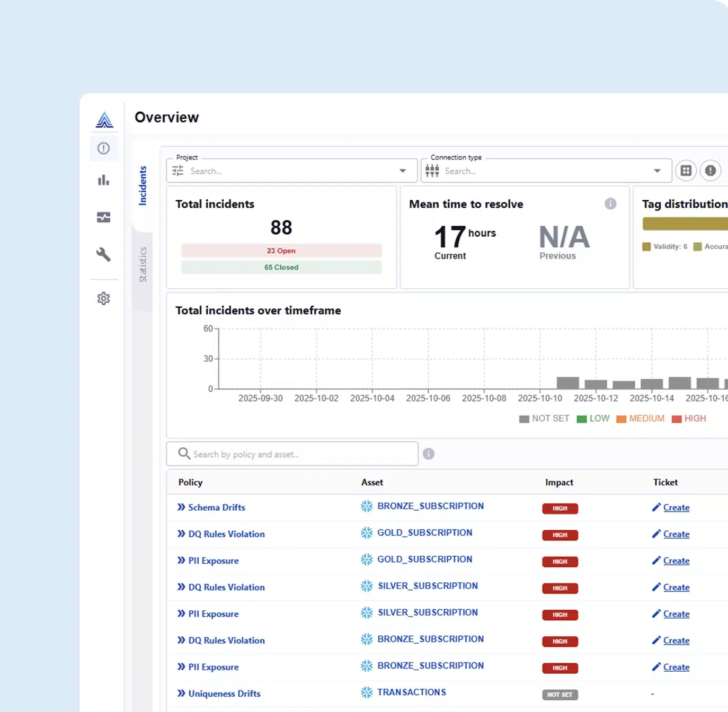
Task: Open the settings gear at sidebar bottom
Action: (103, 298)
